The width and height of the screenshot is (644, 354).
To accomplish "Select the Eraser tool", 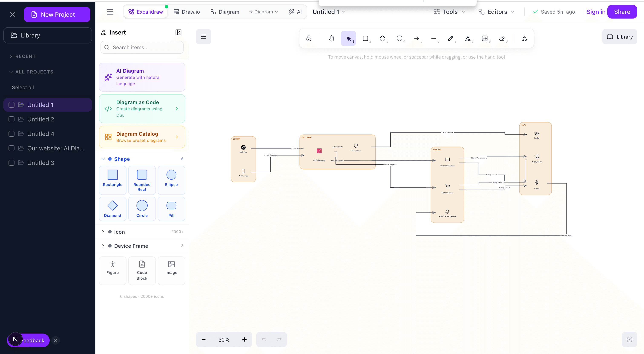I will click(502, 38).
